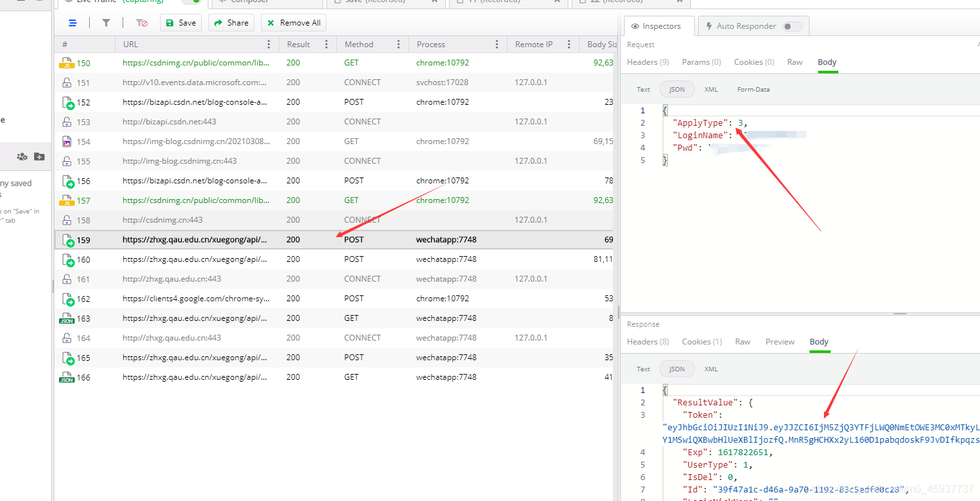The image size is (980, 501).
Task: Click the filter funnel icon
Action: (x=106, y=23)
